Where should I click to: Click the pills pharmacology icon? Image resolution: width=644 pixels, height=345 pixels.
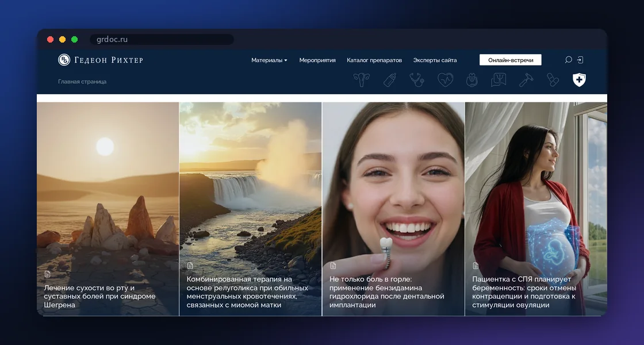[553, 80]
